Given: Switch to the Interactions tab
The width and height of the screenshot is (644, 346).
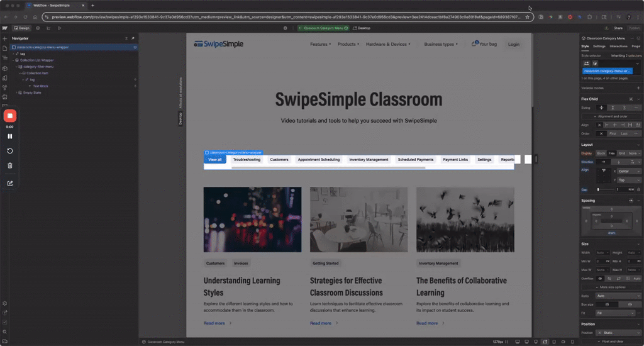Looking at the screenshot, I should pyautogui.click(x=619, y=47).
